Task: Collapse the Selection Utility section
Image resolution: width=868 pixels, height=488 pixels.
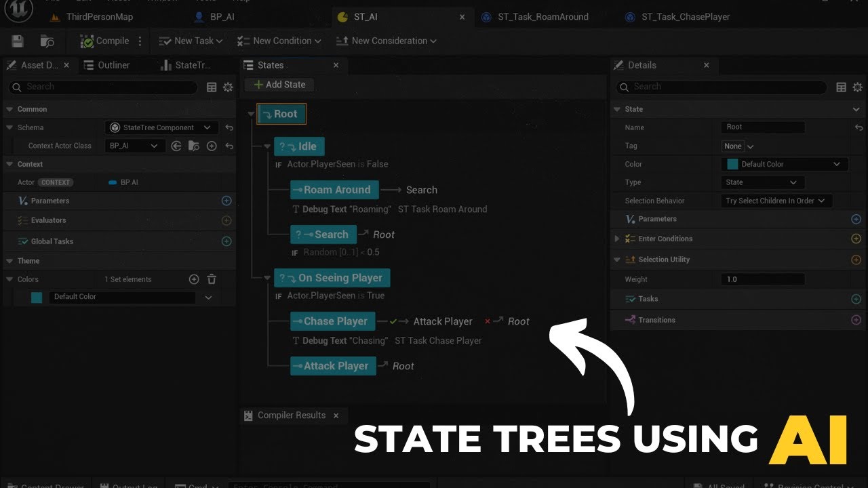Action: coord(616,260)
